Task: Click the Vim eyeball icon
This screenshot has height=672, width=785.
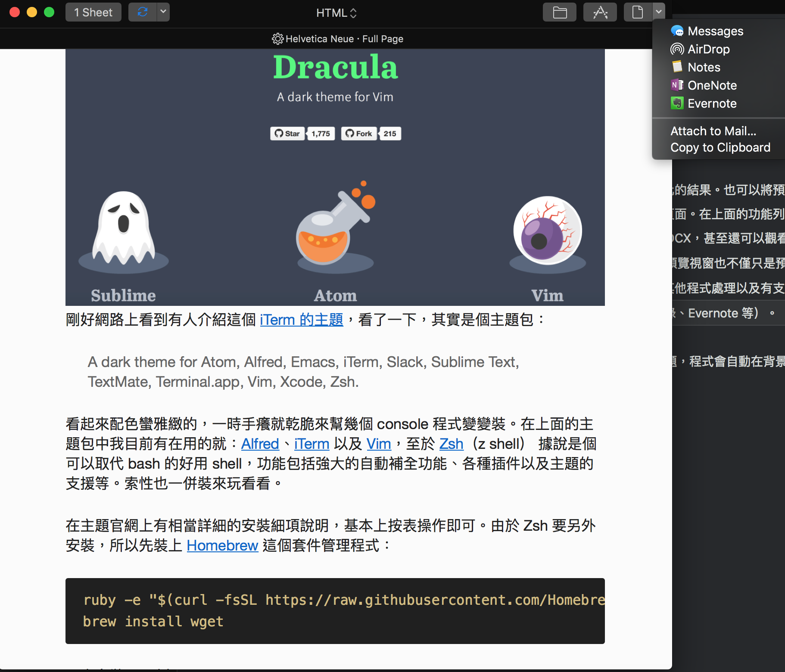Action: pyautogui.click(x=547, y=230)
